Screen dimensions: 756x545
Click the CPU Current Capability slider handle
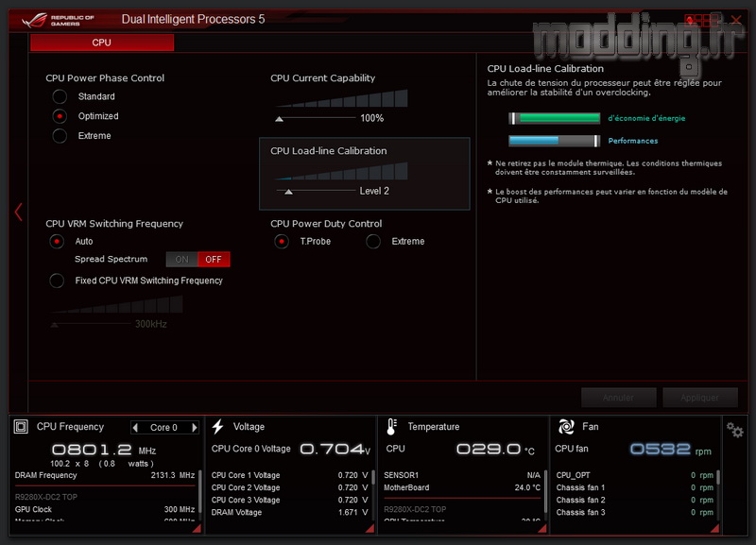coord(279,119)
